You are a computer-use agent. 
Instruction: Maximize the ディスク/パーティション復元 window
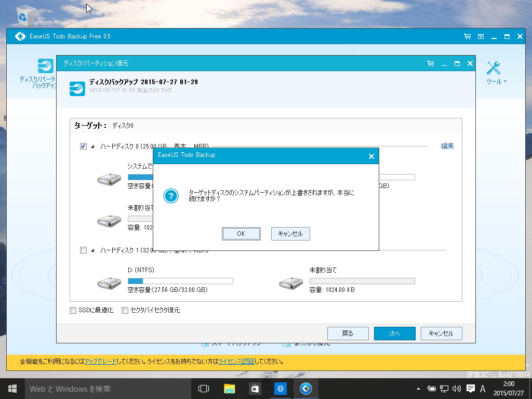click(x=457, y=63)
